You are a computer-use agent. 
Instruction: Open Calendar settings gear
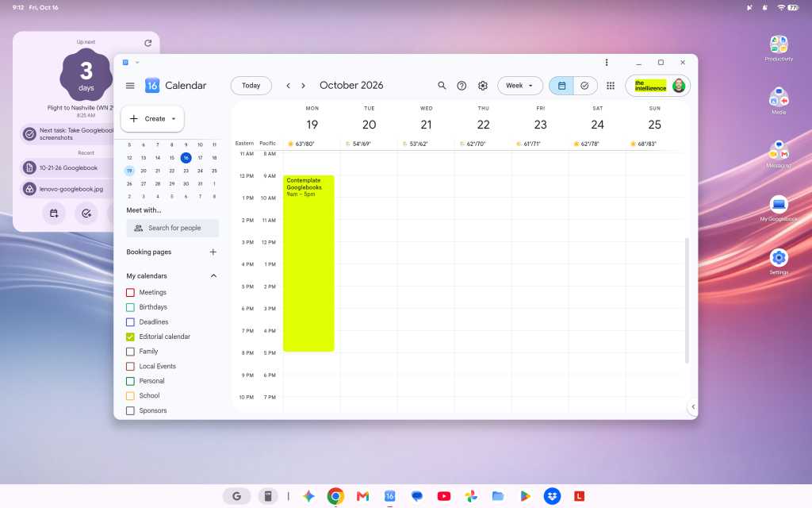coord(483,86)
